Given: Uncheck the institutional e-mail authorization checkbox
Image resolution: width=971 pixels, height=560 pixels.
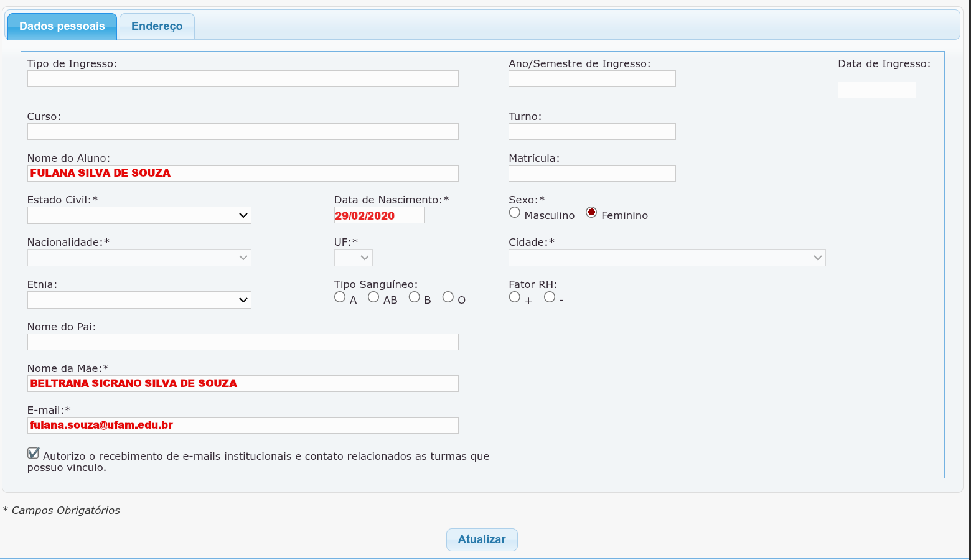Looking at the screenshot, I should click(x=34, y=453).
